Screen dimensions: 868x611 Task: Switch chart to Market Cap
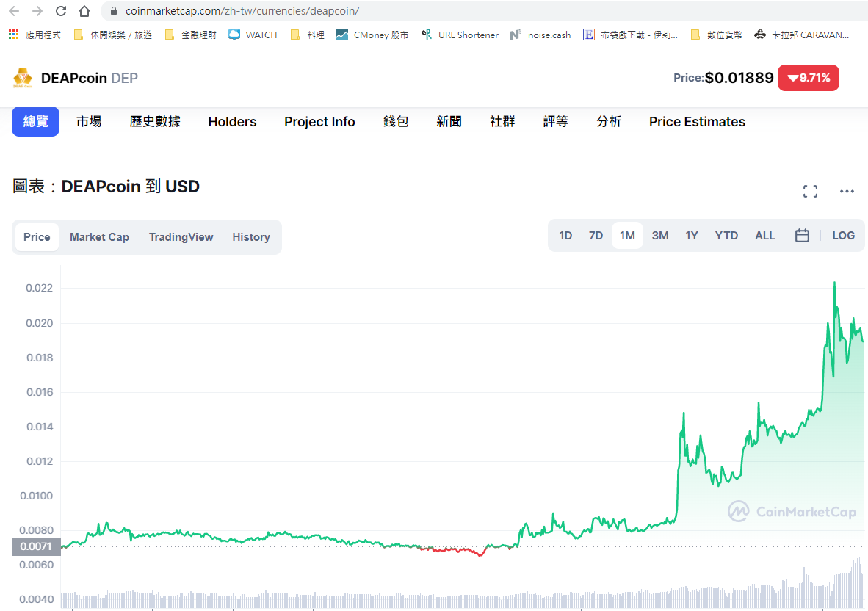[100, 237]
